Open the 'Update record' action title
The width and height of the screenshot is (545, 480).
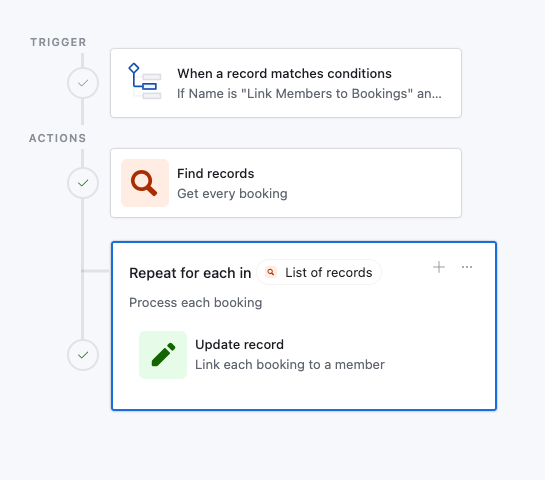pos(239,344)
